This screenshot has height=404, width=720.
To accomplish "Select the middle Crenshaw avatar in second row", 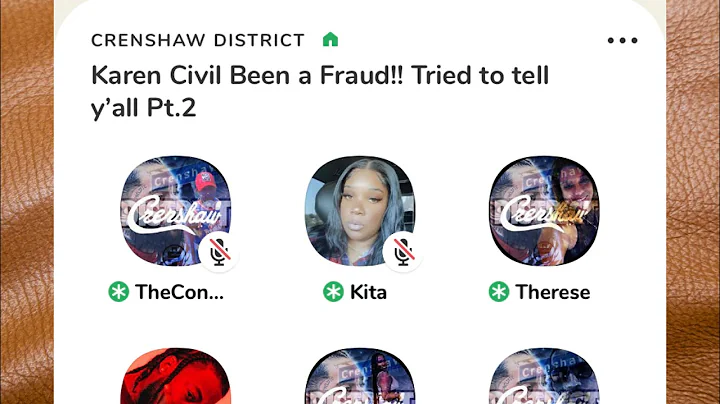I will (x=360, y=376).
